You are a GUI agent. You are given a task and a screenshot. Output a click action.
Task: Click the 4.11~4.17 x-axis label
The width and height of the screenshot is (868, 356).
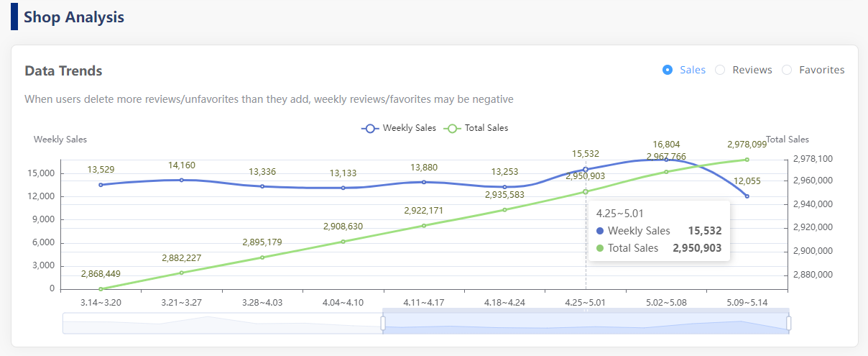point(424,303)
